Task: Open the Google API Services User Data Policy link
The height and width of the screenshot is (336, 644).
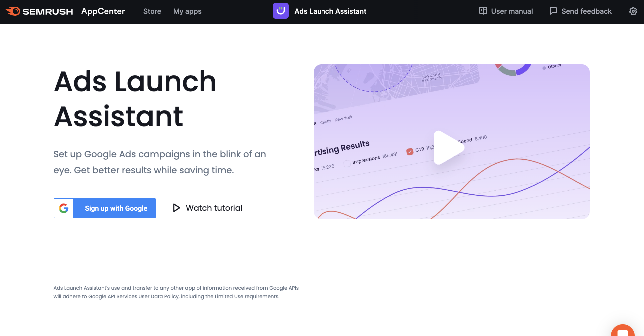Action: point(133,296)
